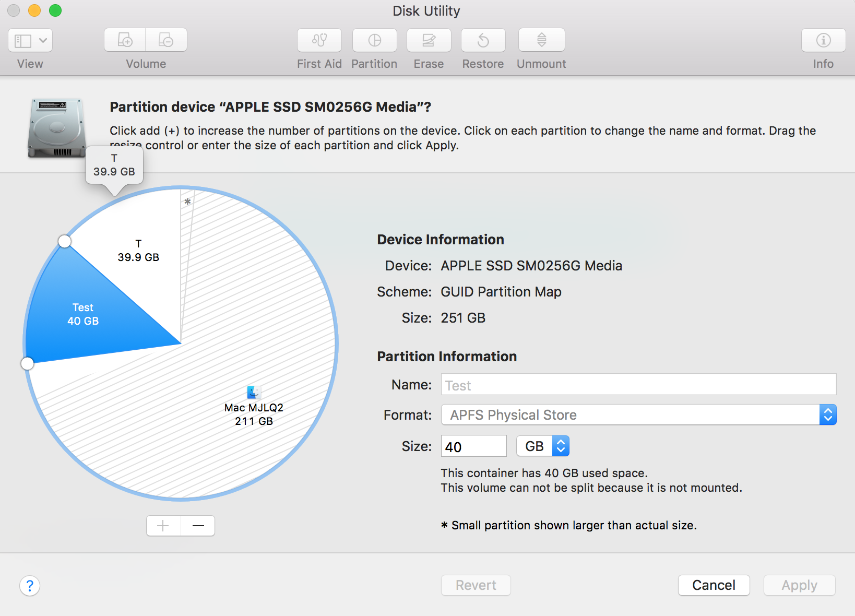
Task: Click the resize handle below the Test slice
Action: pyautogui.click(x=27, y=363)
